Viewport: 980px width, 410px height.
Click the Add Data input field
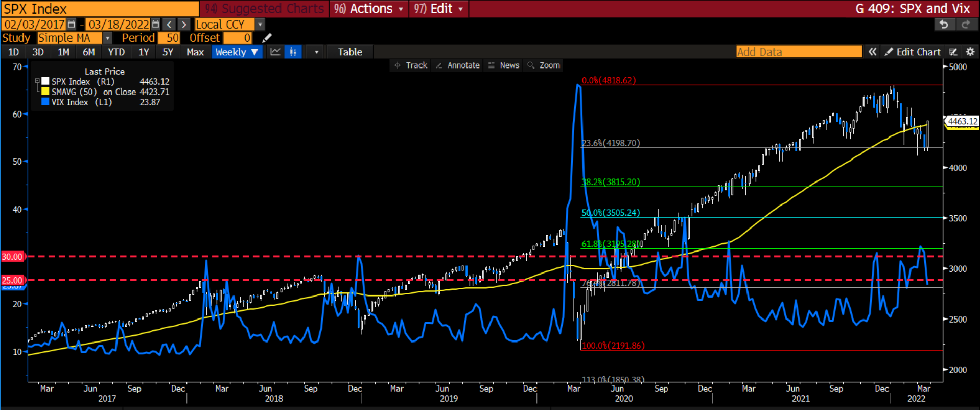(799, 52)
